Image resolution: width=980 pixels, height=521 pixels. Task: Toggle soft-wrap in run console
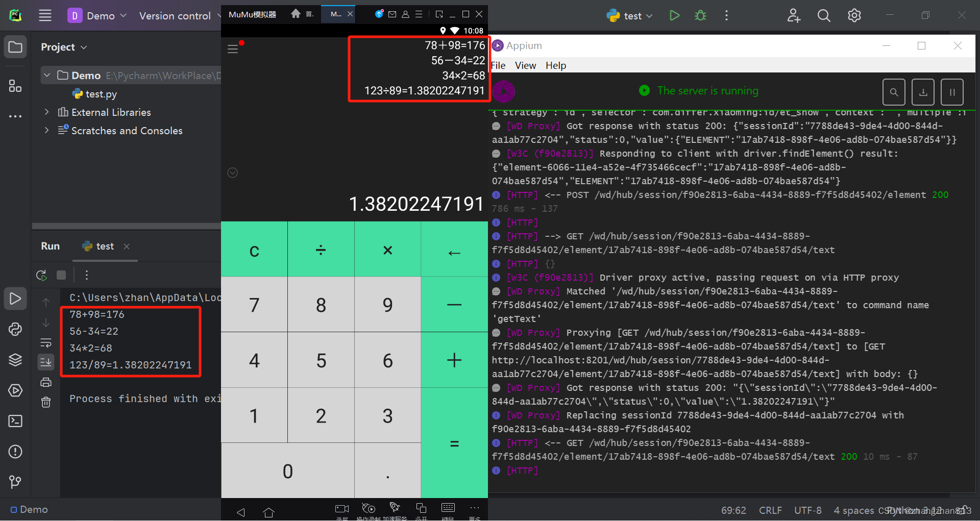click(46, 342)
